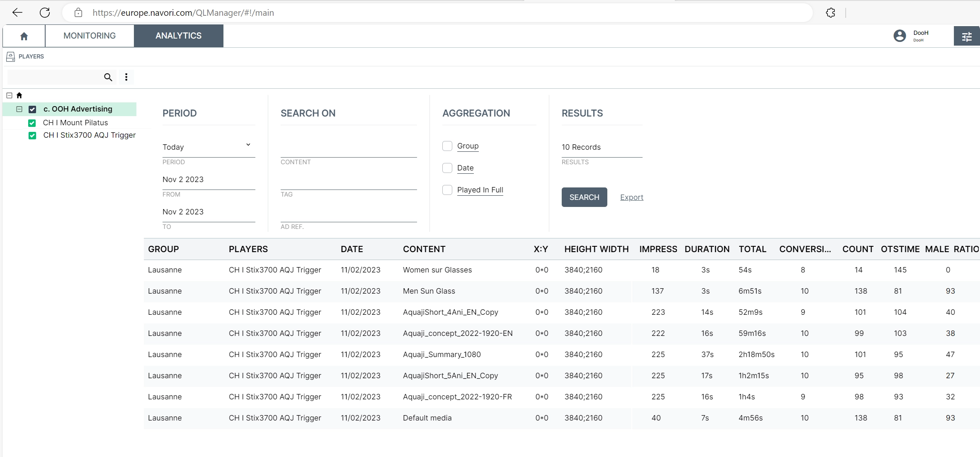Image resolution: width=980 pixels, height=457 pixels.
Task: Click the FROM date field
Action: point(209,180)
